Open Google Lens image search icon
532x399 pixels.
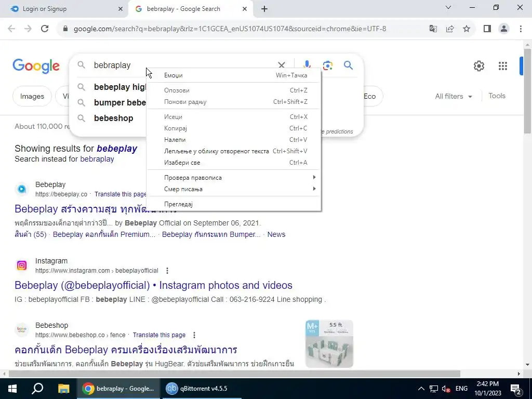click(x=327, y=65)
